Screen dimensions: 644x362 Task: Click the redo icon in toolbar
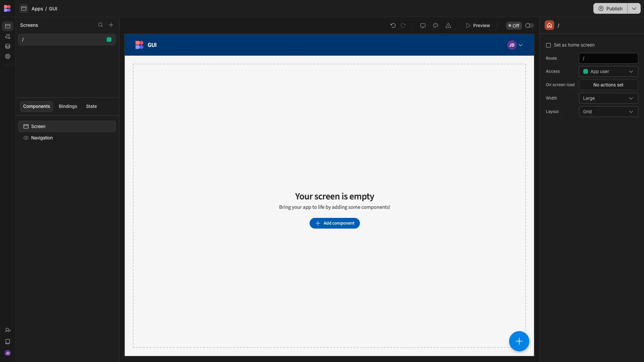tap(403, 25)
